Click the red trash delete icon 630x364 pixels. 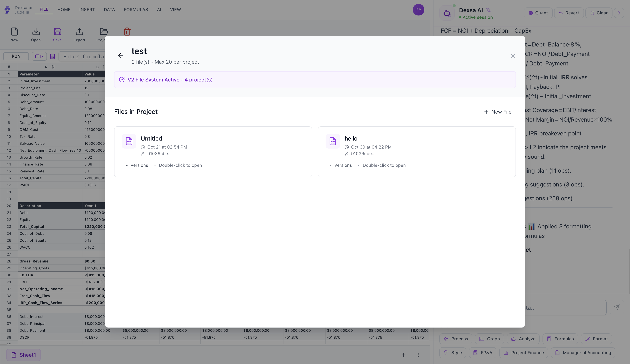127,32
